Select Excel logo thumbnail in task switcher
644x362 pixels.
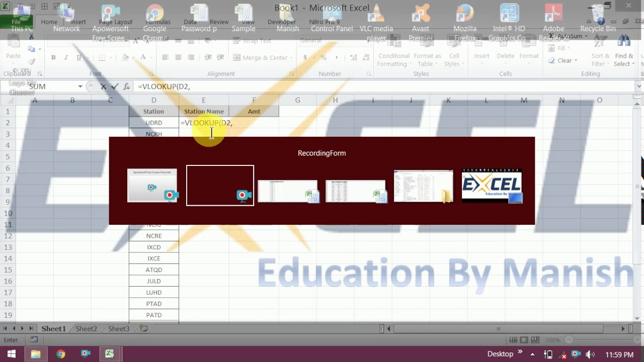[492, 186]
